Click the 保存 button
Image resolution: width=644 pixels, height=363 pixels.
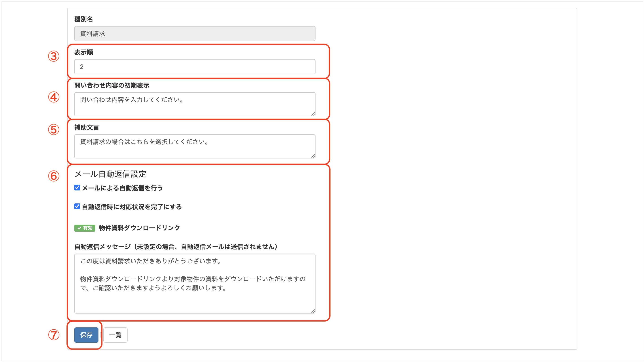(x=86, y=335)
